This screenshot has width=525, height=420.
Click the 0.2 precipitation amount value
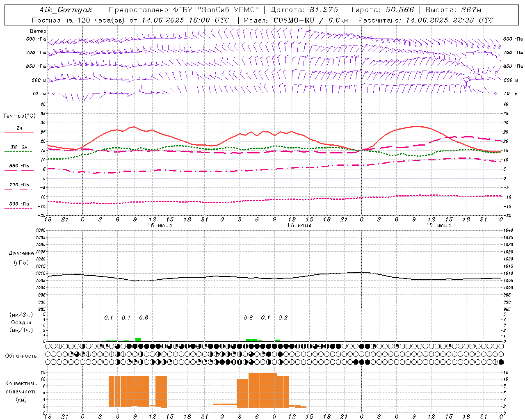[283, 318]
